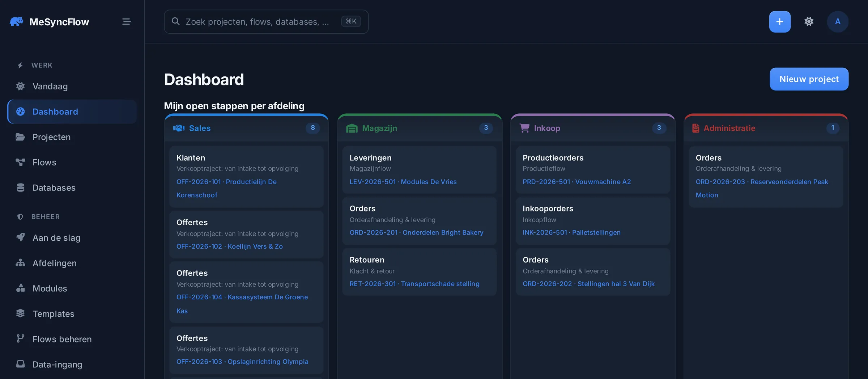
Task: Open the Flows menu item
Action: click(72, 162)
